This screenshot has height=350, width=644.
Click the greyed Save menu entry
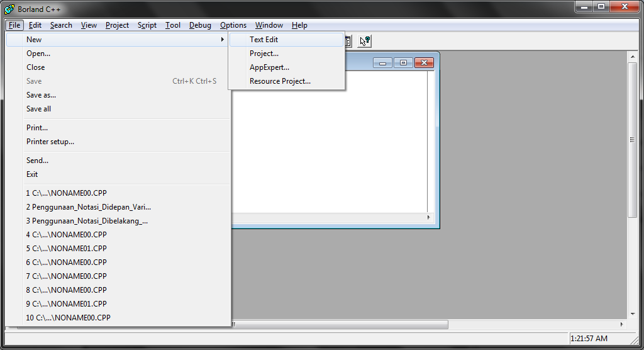118,81
